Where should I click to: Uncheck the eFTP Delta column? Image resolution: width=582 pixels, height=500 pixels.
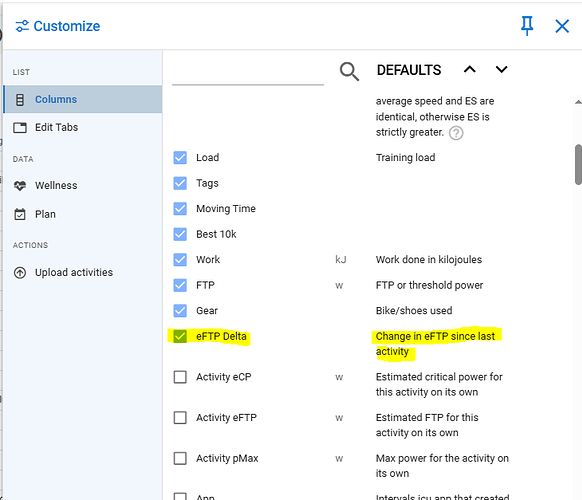tap(180, 336)
